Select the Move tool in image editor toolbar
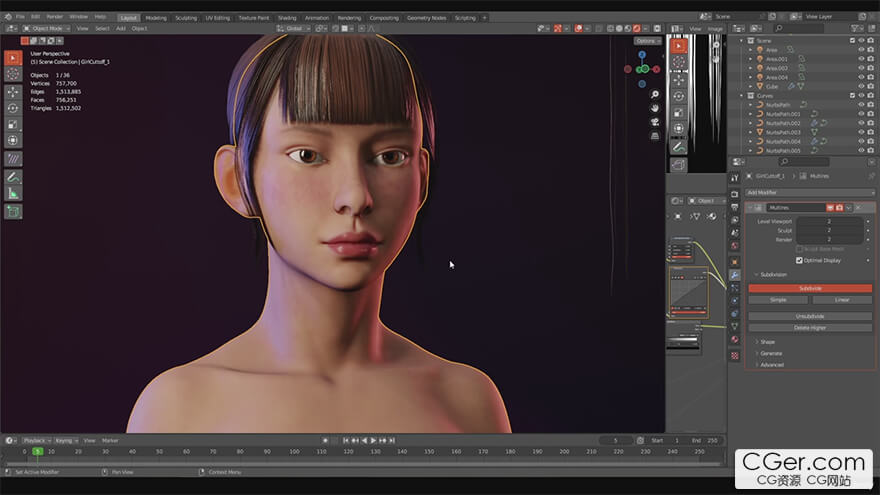 (x=679, y=80)
